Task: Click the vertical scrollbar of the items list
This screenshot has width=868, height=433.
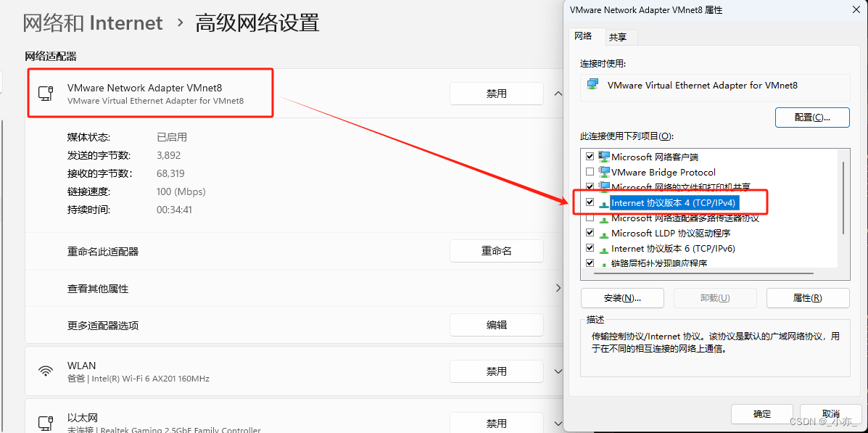Action: pyautogui.click(x=843, y=197)
